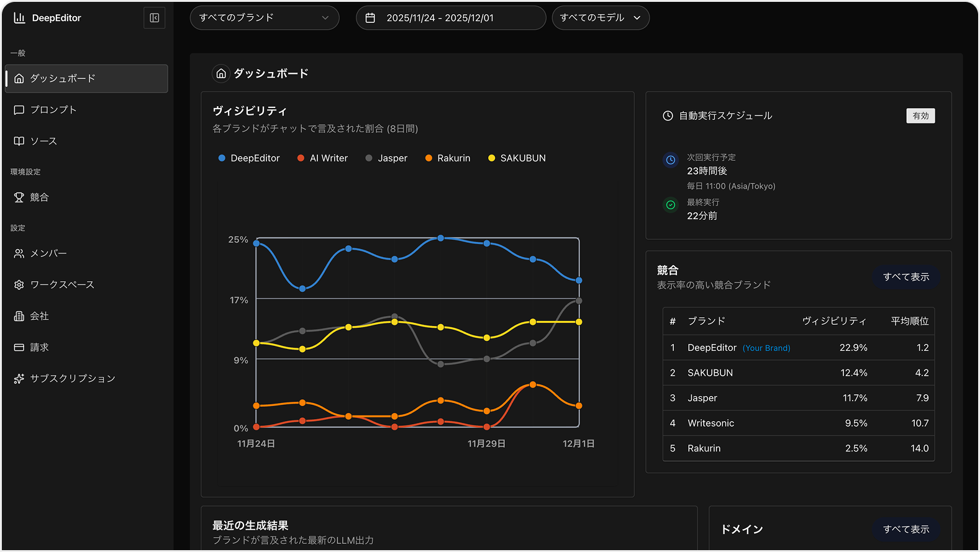Toggle Jasper series in chart legend
This screenshot has height=552, width=980.
click(x=386, y=158)
